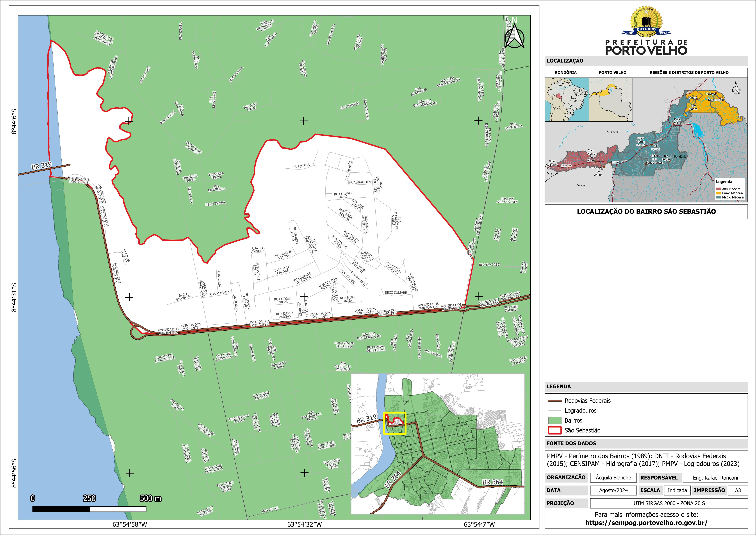Click the 63°54'58"W longitude label

click(x=130, y=524)
